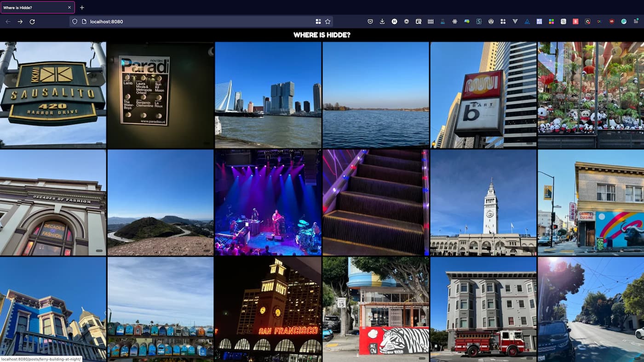Click the Vimium V extension icon
644x362 pixels.
pos(515,21)
